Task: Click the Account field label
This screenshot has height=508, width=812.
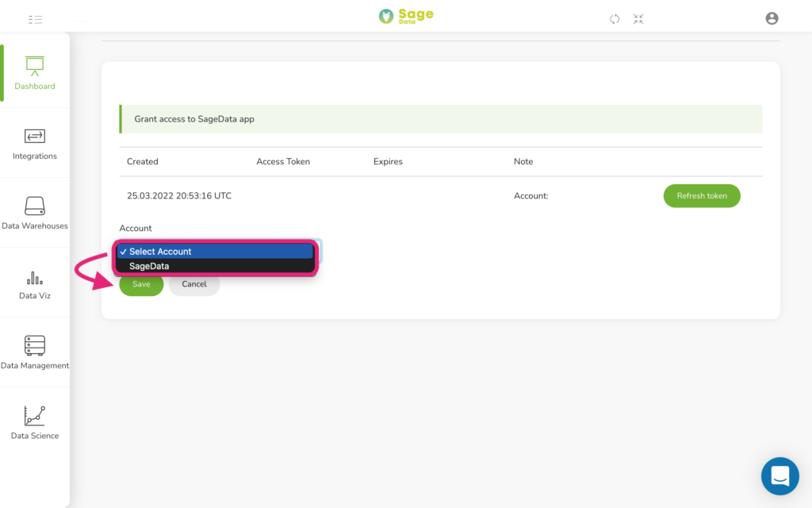Action: click(x=136, y=228)
